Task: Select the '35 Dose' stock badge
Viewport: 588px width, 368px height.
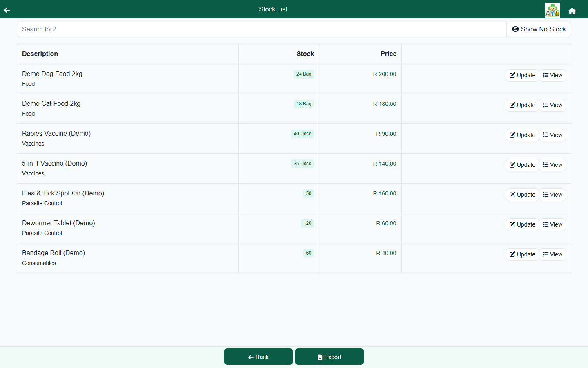Action: tap(303, 164)
